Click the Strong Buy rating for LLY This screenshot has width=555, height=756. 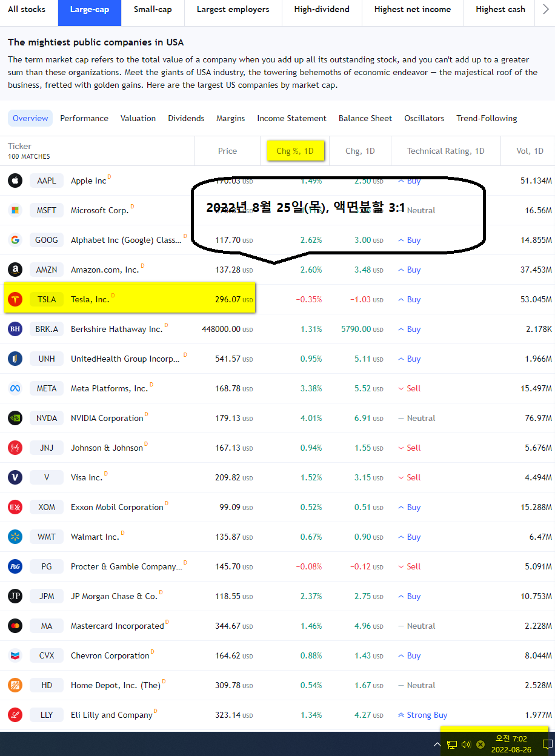click(422, 715)
